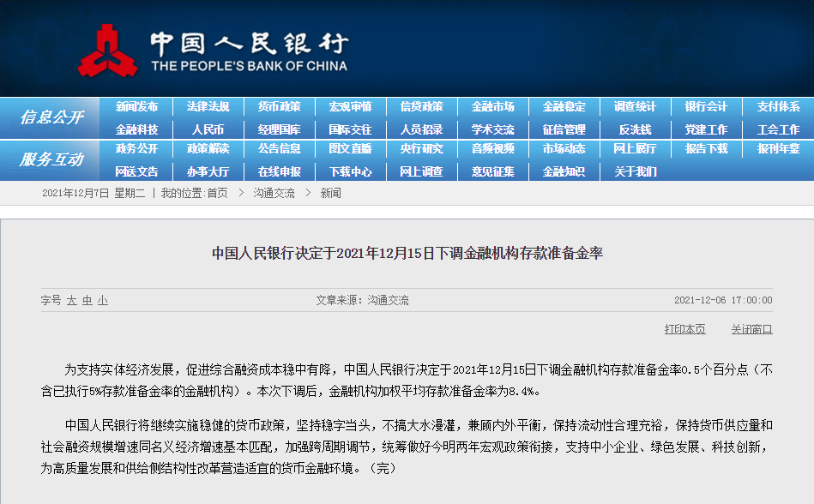Click the 首页 breadcrumb link
814x504 pixels.
click(217, 194)
